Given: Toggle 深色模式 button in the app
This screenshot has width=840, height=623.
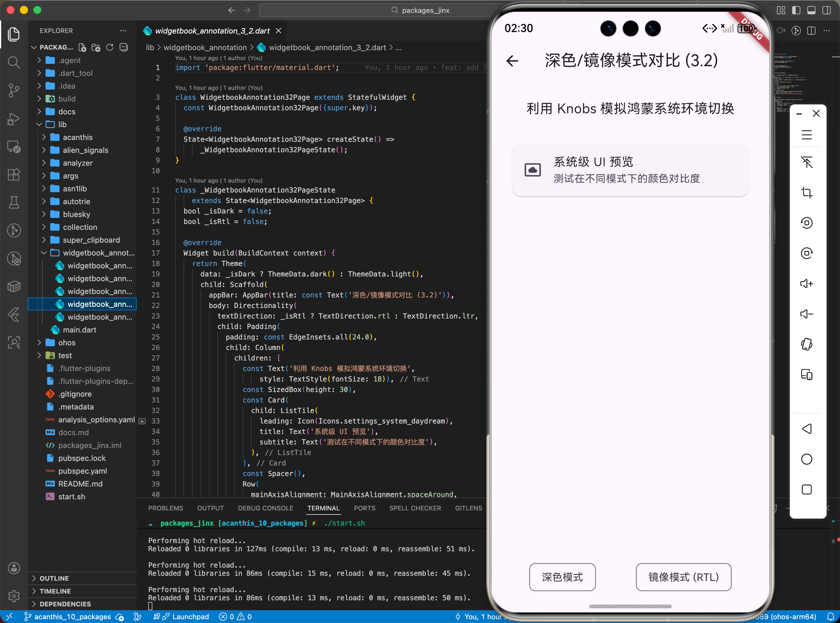Looking at the screenshot, I should (562, 577).
